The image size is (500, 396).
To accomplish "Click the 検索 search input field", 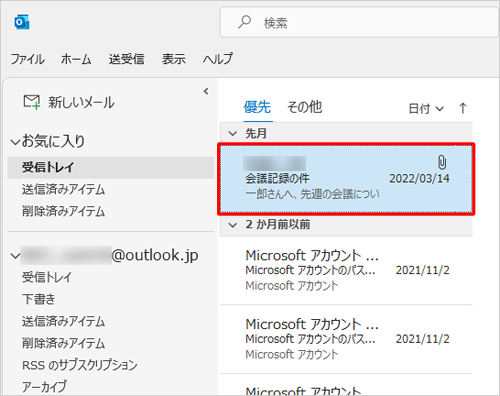I will pyautogui.click(x=360, y=23).
